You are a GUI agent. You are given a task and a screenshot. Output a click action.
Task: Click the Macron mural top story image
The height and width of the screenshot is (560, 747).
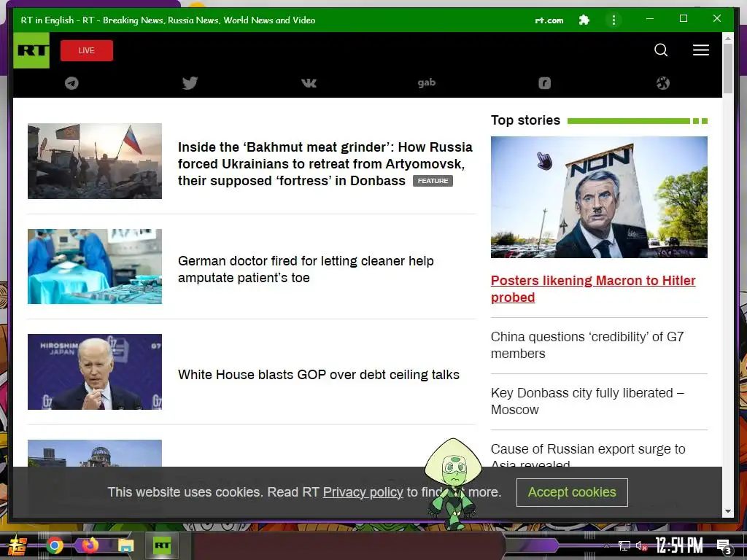(x=599, y=197)
